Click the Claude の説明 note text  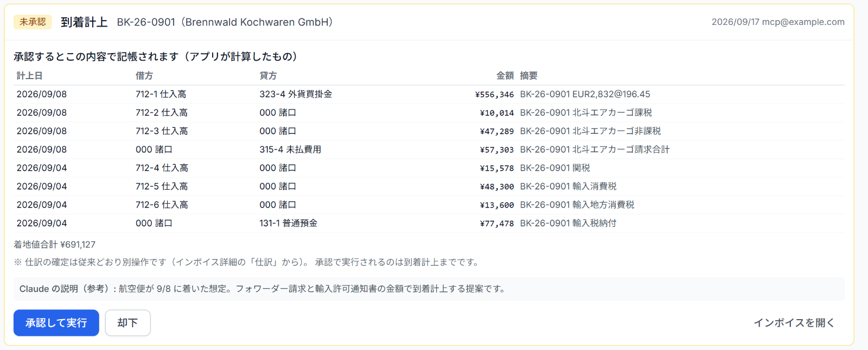click(263, 289)
